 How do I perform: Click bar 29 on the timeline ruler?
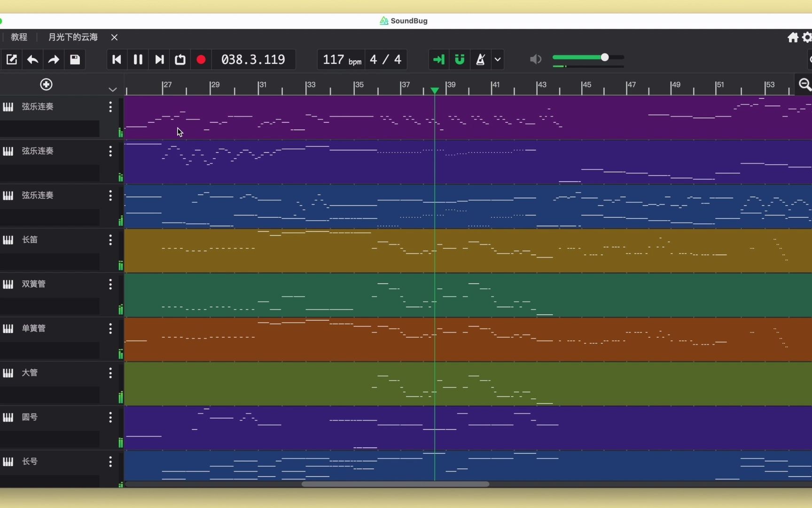[215, 85]
